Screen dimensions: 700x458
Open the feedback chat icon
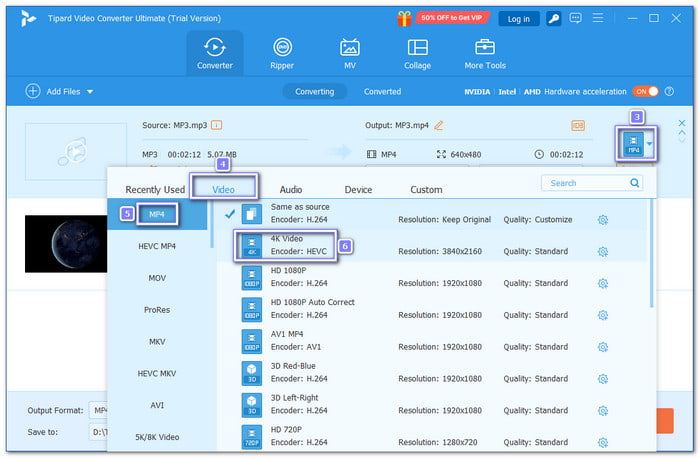coord(575,18)
